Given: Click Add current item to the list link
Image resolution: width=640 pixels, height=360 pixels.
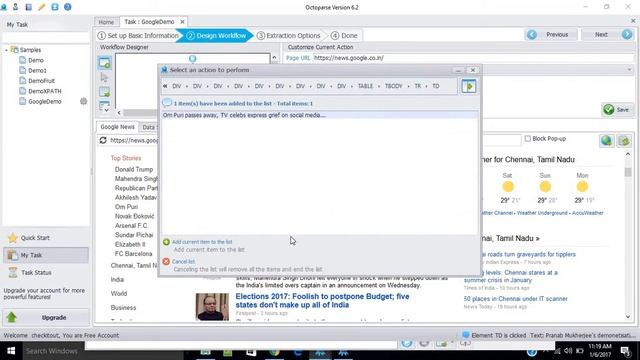Looking at the screenshot, I should coord(202,242).
